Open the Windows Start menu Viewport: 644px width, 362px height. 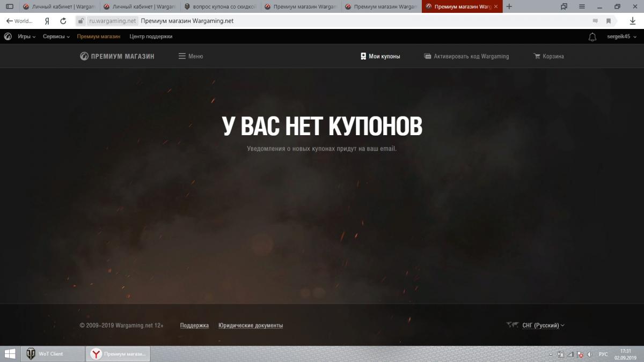point(9,354)
